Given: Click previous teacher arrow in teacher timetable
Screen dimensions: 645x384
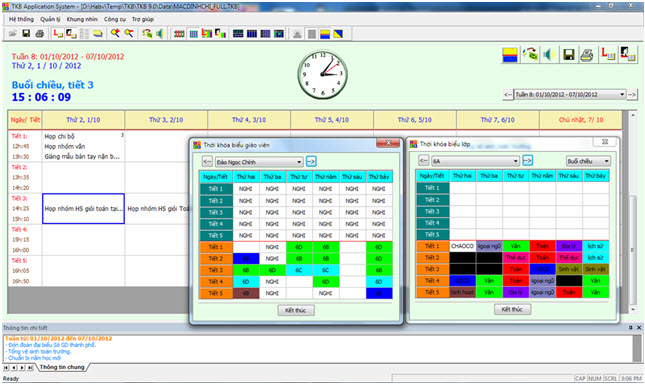Looking at the screenshot, I should [x=207, y=162].
